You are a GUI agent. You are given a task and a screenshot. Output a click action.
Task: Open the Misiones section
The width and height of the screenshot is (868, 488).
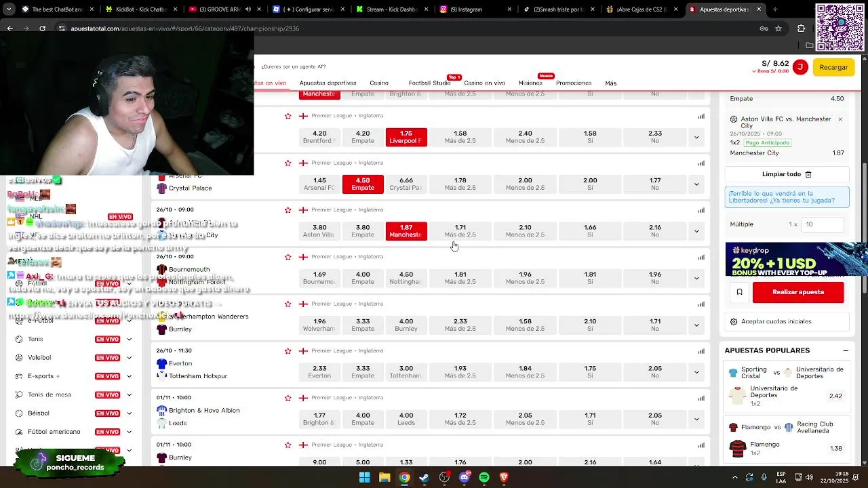pos(530,83)
